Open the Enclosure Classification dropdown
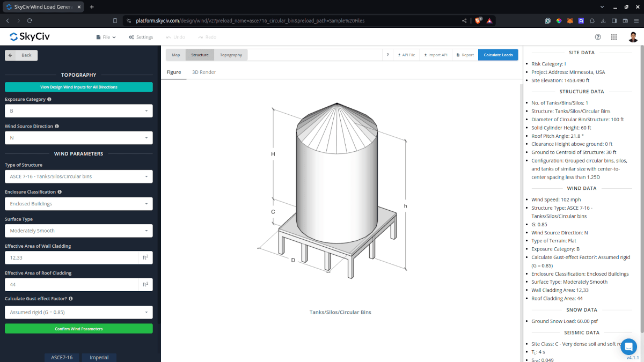The width and height of the screenshot is (644, 362). [79, 204]
